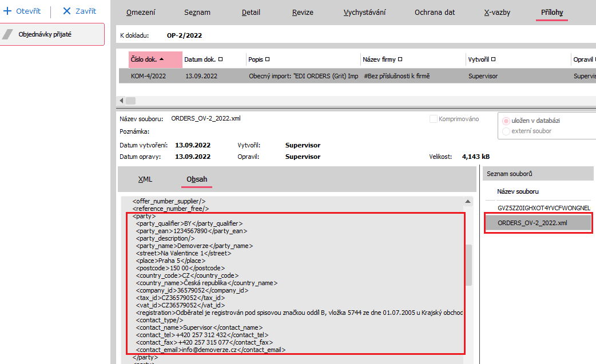This screenshot has width=596, height=364.
Task: Sort by Číslo dok. column header
Action: point(156,59)
